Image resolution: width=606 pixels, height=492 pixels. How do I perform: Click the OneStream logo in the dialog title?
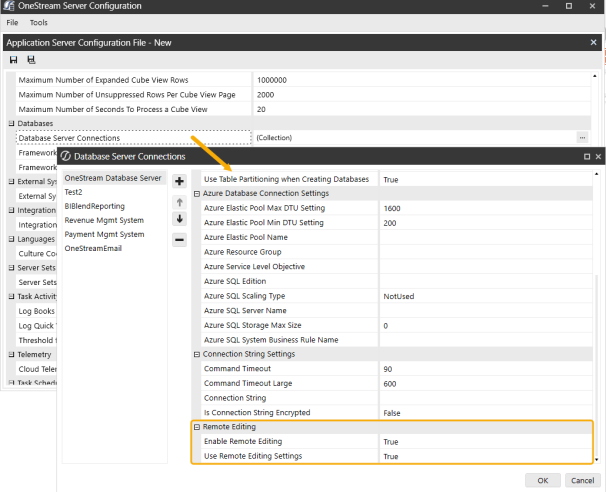pyautogui.click(x=66, y=156)
